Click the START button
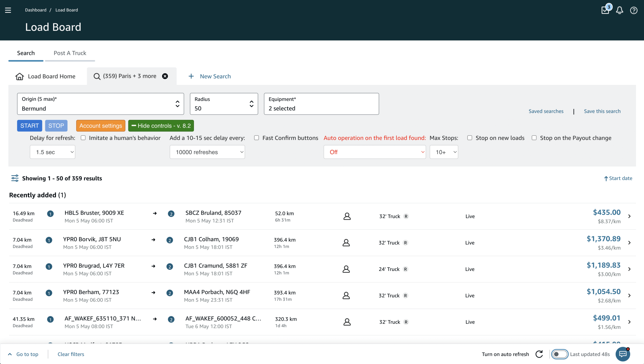Screen dimensions: 644x364 (x=29, y=126)
